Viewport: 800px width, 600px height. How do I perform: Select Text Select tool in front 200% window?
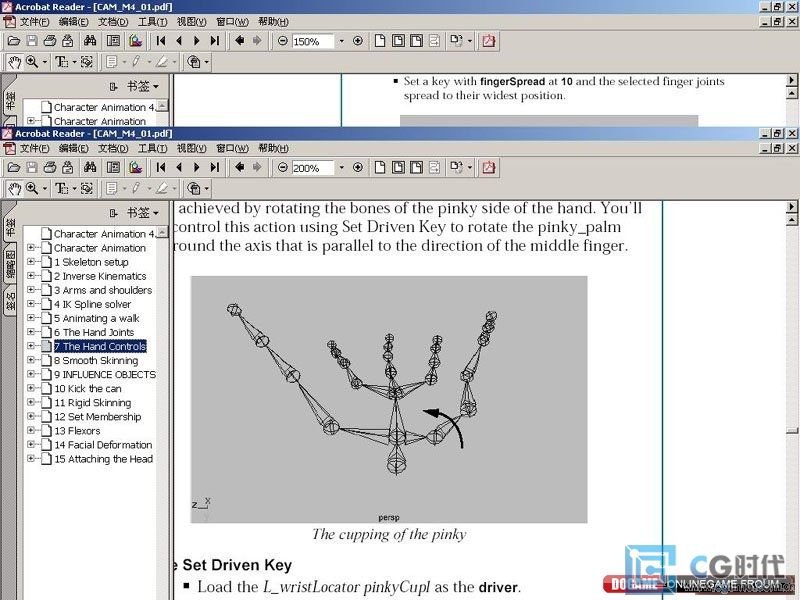(x=61, y=189)
